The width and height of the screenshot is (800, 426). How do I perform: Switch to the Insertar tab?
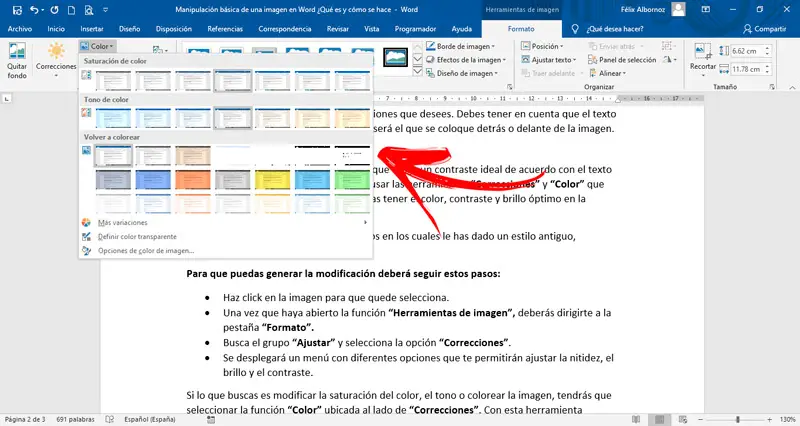92,29
